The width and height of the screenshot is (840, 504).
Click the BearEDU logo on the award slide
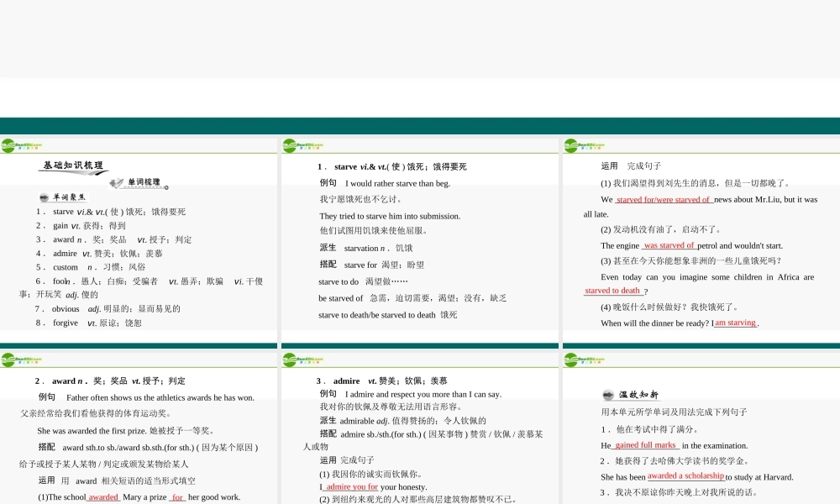[22, 360]
